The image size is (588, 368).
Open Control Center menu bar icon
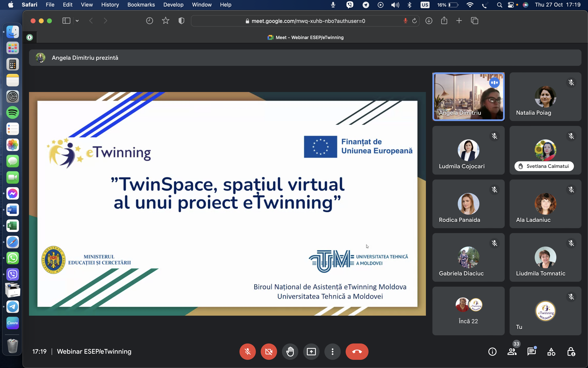pyautogui.click(x=511, y=5)
